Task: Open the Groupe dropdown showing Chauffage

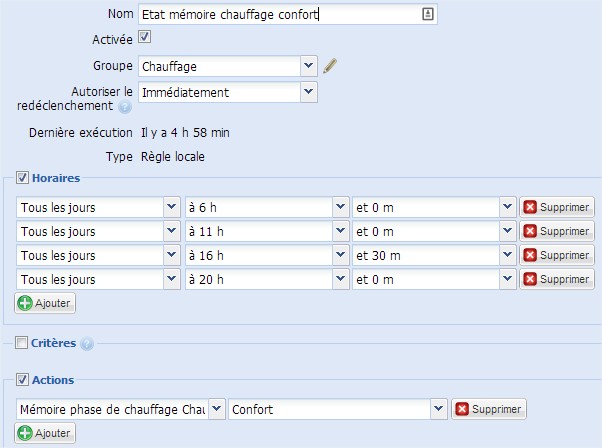Action: coord(308,66)
